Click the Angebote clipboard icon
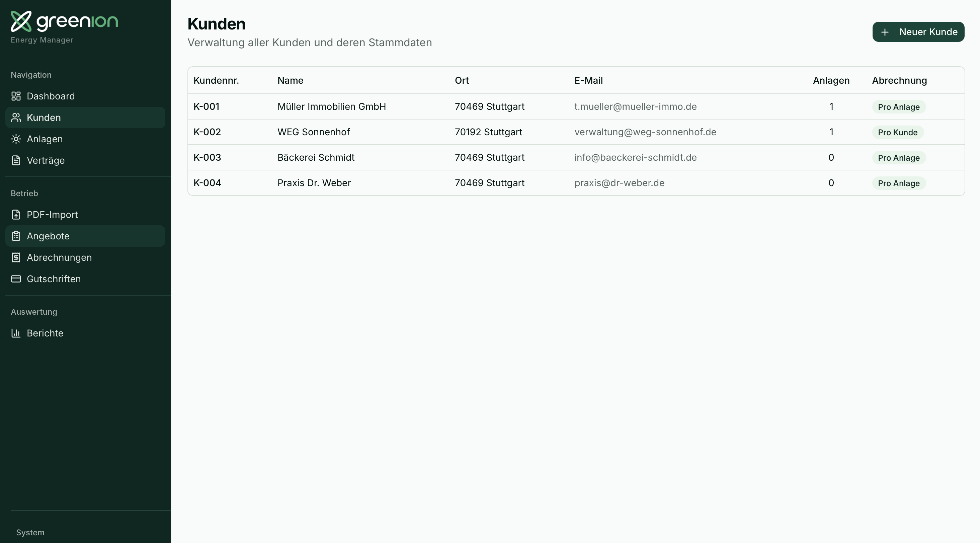980x543 pixels. [16, 236]
